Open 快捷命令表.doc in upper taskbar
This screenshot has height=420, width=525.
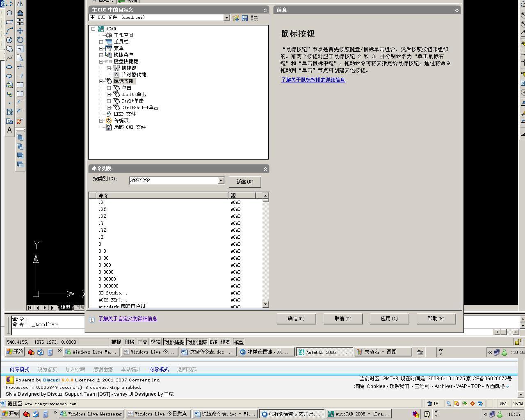click(x=208, y=352)
